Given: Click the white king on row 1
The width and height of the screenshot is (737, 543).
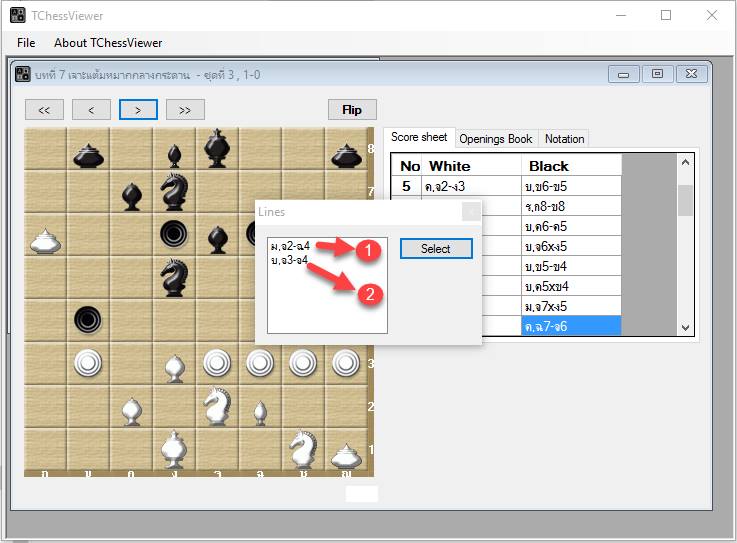Looking at the screenshot, I should [175, 449].
